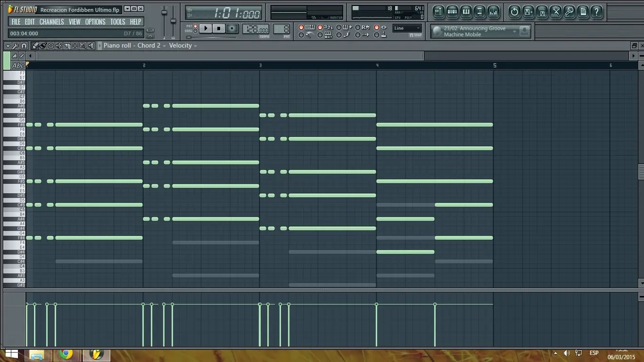644x362 pixels.
Task: Open the Mixer window from toolbar
Action: tap(493, 12)
